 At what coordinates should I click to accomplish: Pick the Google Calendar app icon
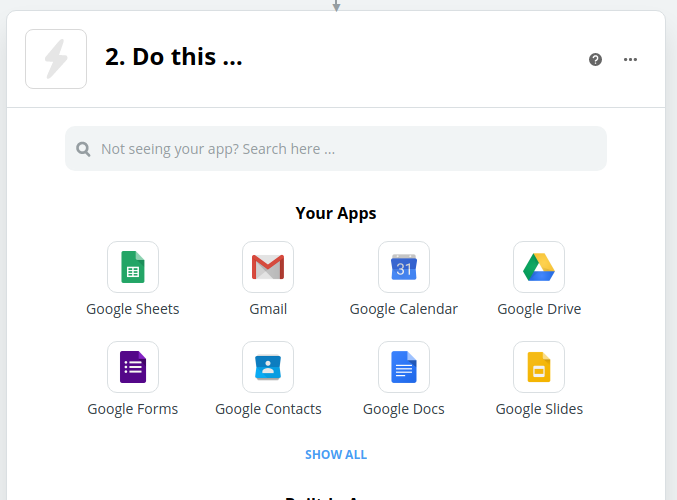[x=404, y=267]
